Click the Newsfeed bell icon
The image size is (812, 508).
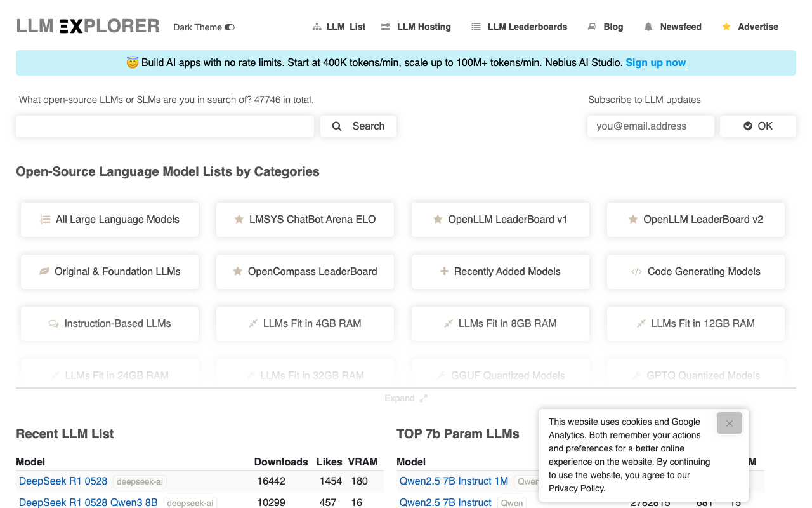(648, 27)
